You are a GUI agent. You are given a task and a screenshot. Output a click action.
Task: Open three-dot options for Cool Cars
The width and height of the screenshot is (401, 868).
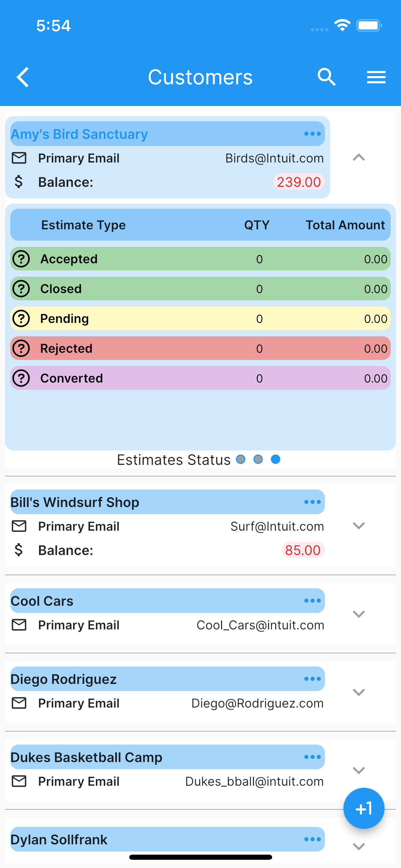[x=313, y=601]
